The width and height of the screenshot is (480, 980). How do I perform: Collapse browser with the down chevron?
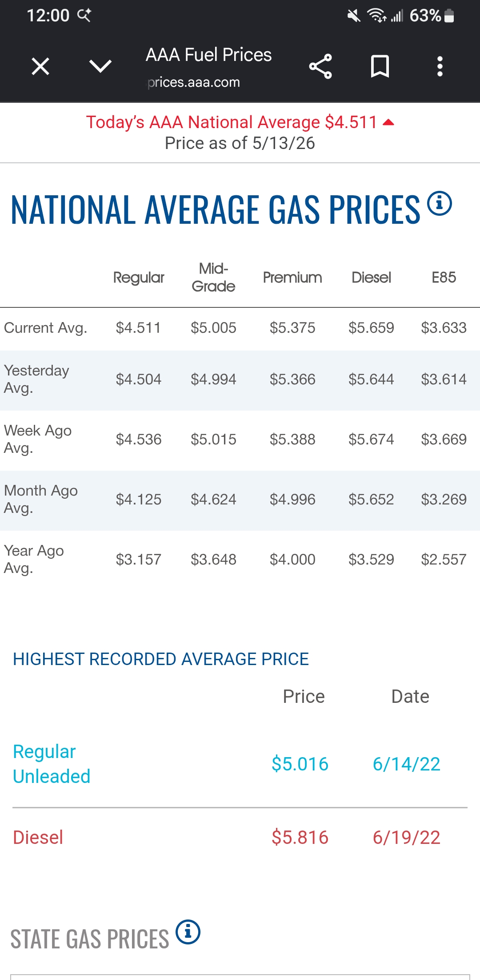pyautogui.click(x=100, y=66)
